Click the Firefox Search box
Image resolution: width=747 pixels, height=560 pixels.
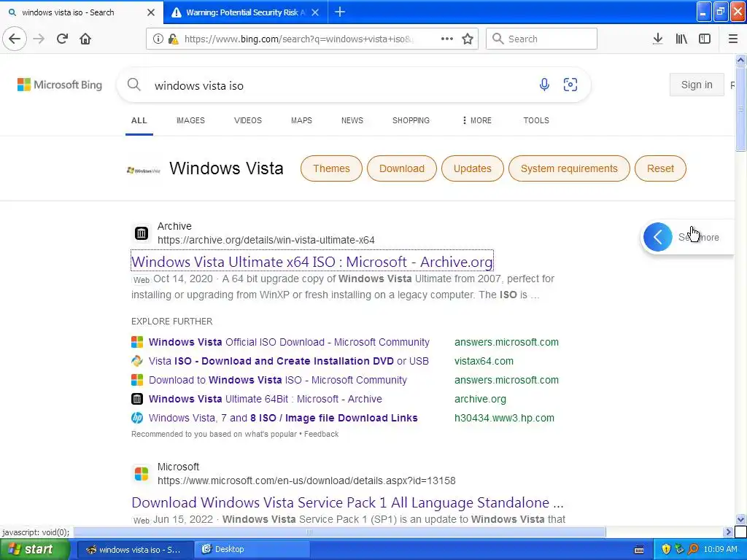pyautogui.click(x=541, y=39)
